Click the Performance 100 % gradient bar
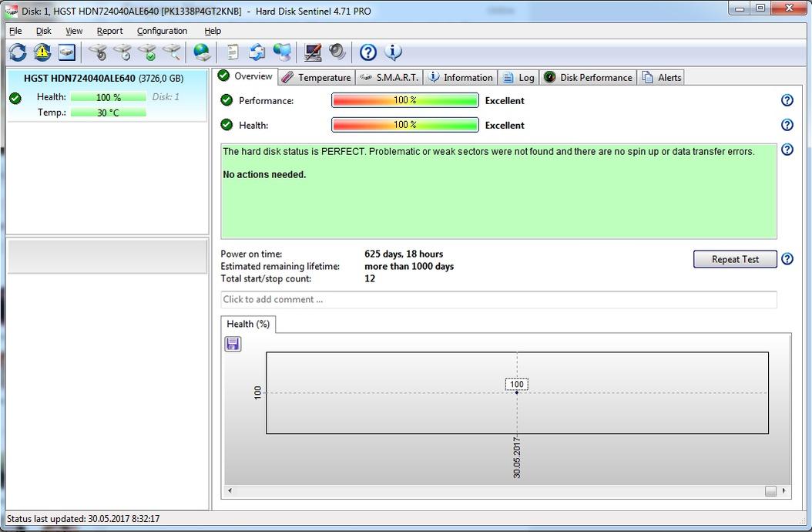This screenshot has height=532, width=812. [x=405, y=100]
